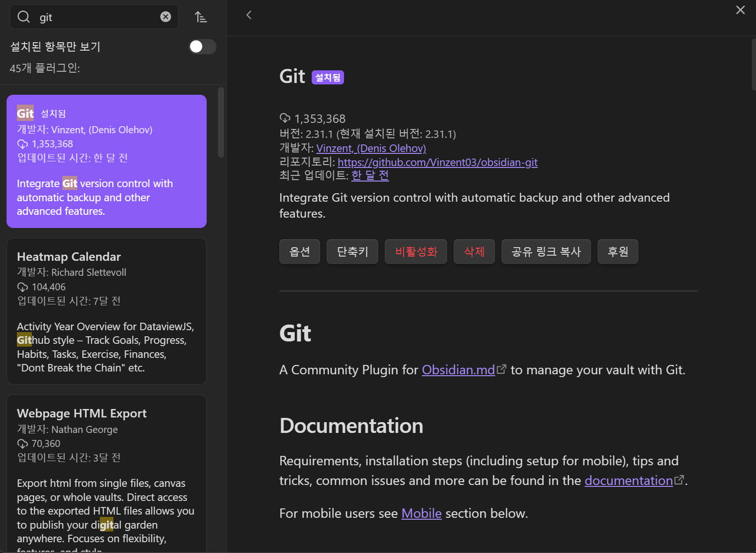Disable the plugin with 비활성화 button
The height and width of the screenshot is (553, 756).
416,252
